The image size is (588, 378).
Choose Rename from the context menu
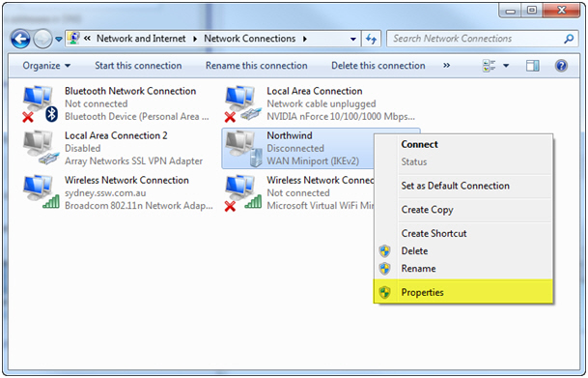[463, 269]
